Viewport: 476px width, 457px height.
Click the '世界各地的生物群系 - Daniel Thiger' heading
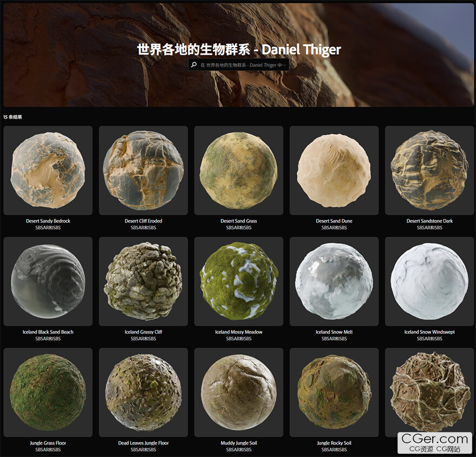point(239,49)
